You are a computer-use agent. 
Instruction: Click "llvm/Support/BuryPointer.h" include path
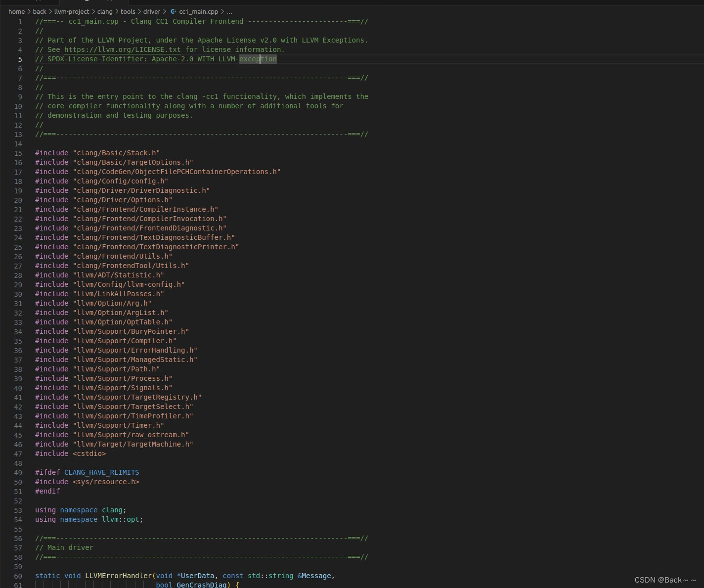(x=131, y=331)
